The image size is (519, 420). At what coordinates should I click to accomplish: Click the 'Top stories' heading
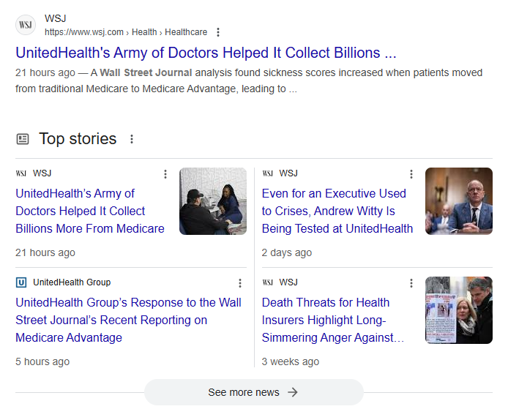pos(78,139)
